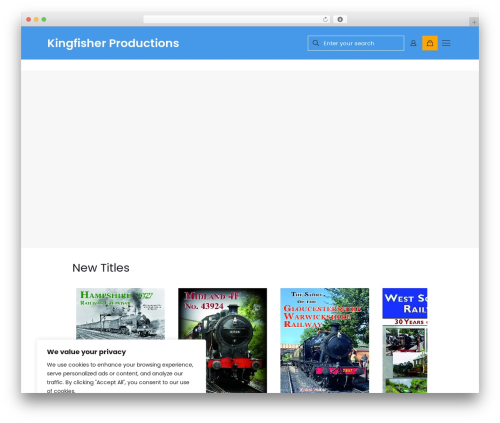Open the orange shopping bag cart

[430, 43]
